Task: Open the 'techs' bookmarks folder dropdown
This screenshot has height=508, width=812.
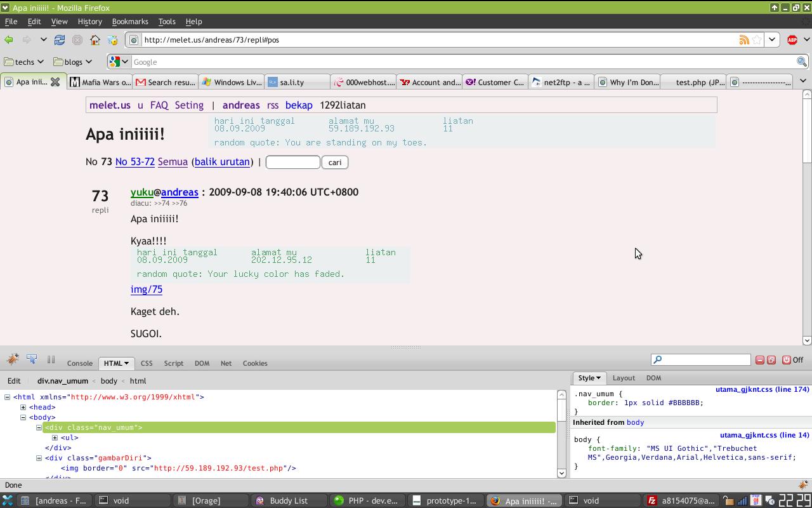Action: tap(24, 62)
